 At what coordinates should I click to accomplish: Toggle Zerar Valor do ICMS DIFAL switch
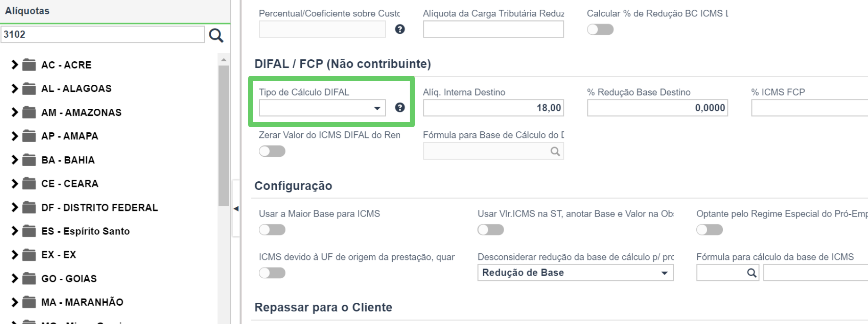click(x=272, y=151)
